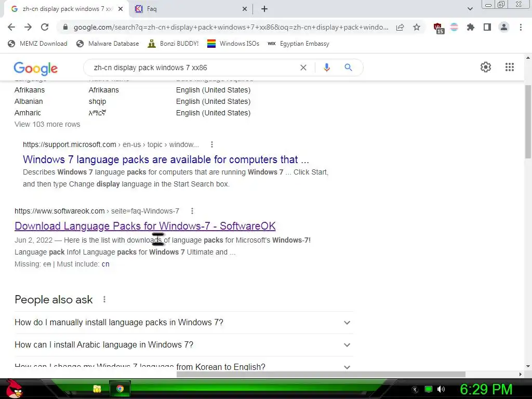532x399 pixels.
Task: Clear the Google search box text
Action: click(x=303, y=68)
